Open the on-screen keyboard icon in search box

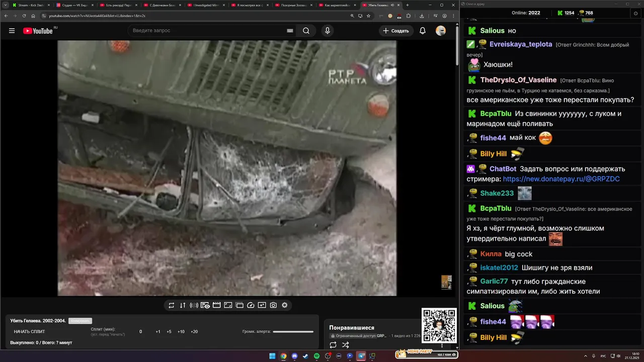[290, 31]
